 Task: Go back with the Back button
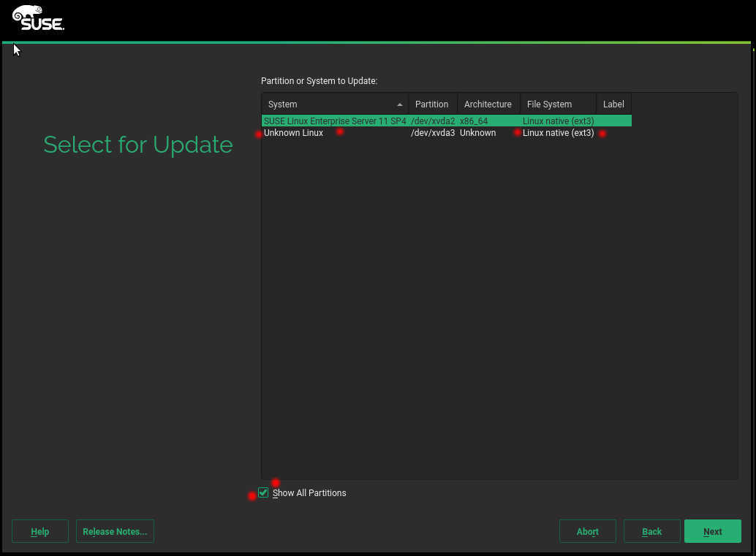tap(651, 531)
